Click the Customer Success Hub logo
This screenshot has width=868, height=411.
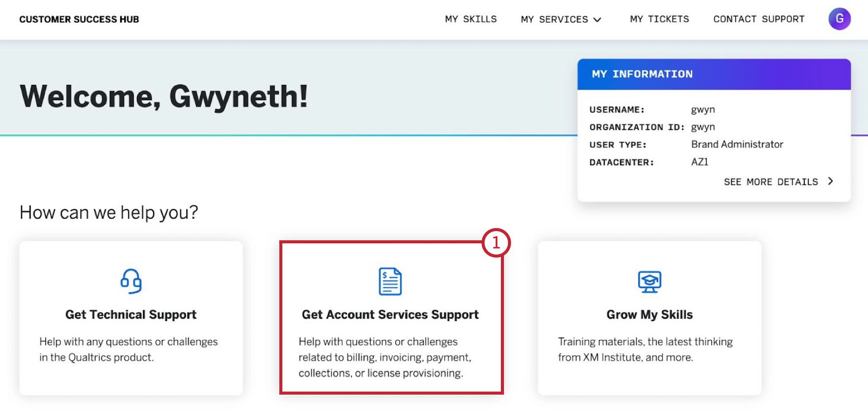pyautogui.click(x=79, y=19)
